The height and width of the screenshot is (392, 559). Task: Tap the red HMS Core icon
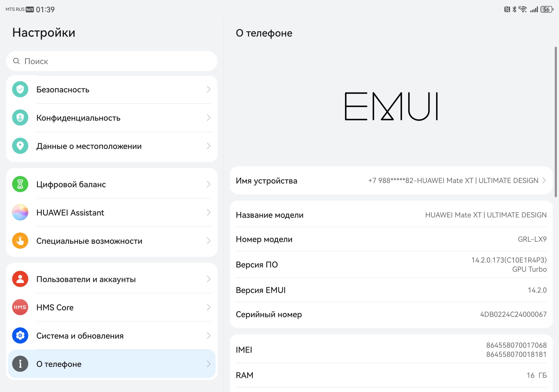click(20, 307)
